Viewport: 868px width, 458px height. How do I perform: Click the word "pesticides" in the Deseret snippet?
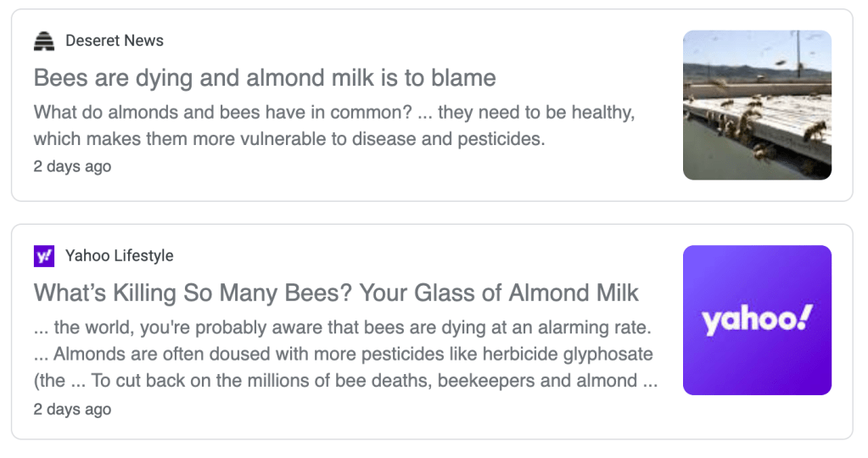point(499,138)
